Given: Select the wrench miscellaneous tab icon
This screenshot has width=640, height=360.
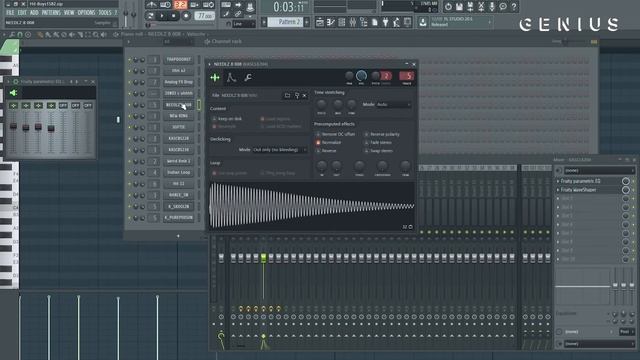Looking at the screenshot, I should [x=248, y=77].
